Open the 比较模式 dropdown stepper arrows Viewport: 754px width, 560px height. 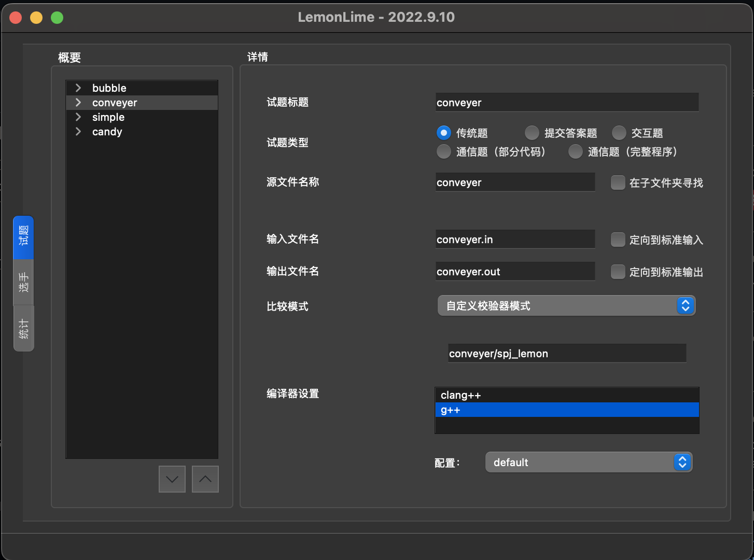click(685, 305)
